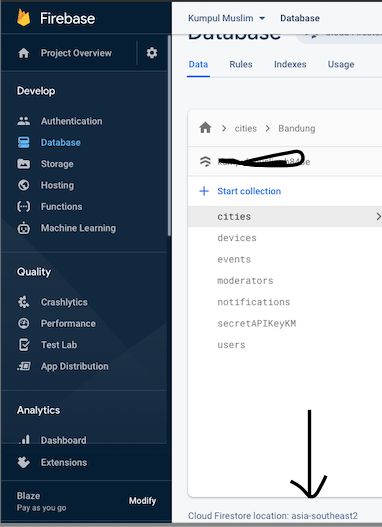Click the Test Lab checklist icon
This screenshot has width=382, height=527.
[24, 345]
